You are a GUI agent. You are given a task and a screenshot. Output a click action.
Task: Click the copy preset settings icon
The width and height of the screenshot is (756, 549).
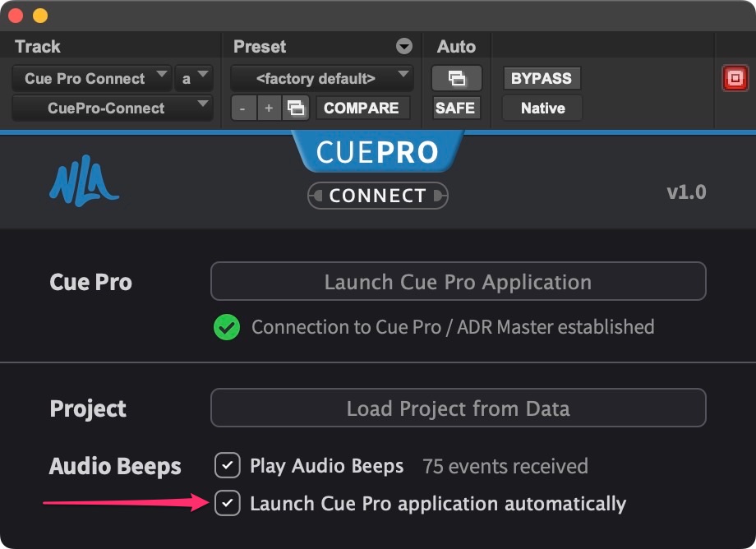pos(296,108)
